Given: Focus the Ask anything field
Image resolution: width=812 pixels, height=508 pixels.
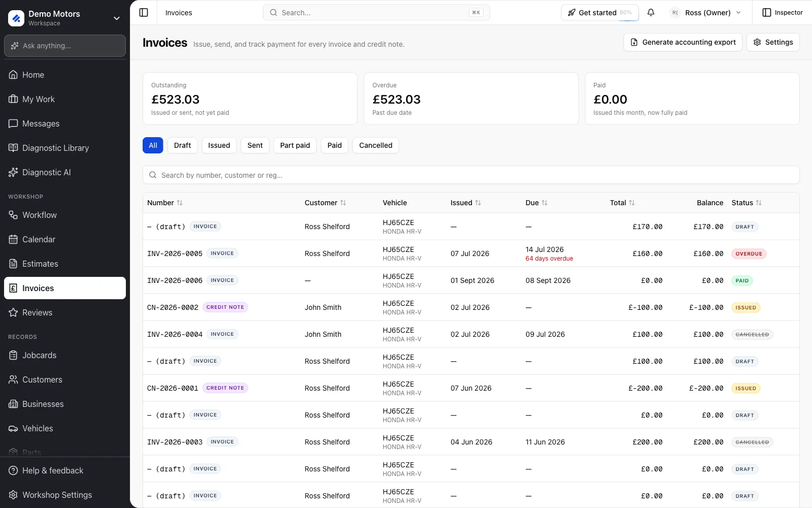Looking at the screenshot, I should pyautogui.click(x=65, y=46).
